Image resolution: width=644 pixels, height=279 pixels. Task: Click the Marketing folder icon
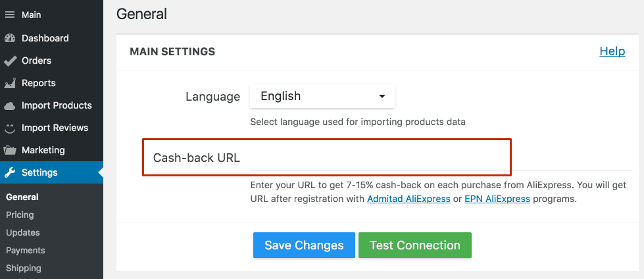(x=9, y=151)
